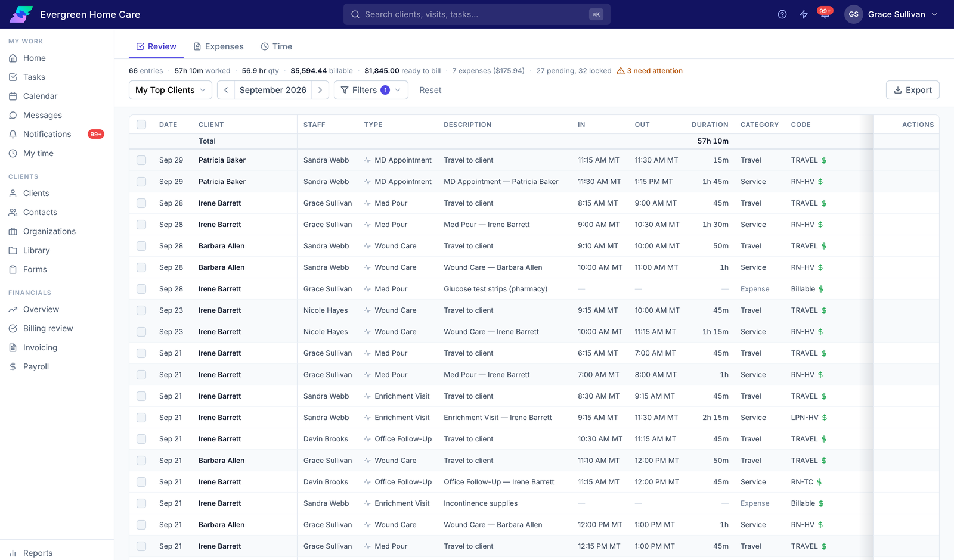The image size is (954, 560).
Task: Click the Calendar sidebar icon
Action: [x=13, y=96]
